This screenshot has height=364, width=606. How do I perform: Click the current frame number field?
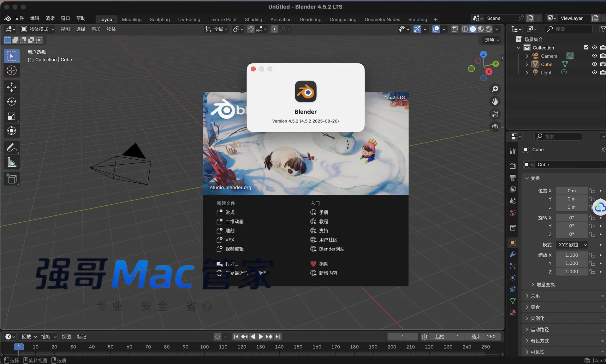coord(402,337)
